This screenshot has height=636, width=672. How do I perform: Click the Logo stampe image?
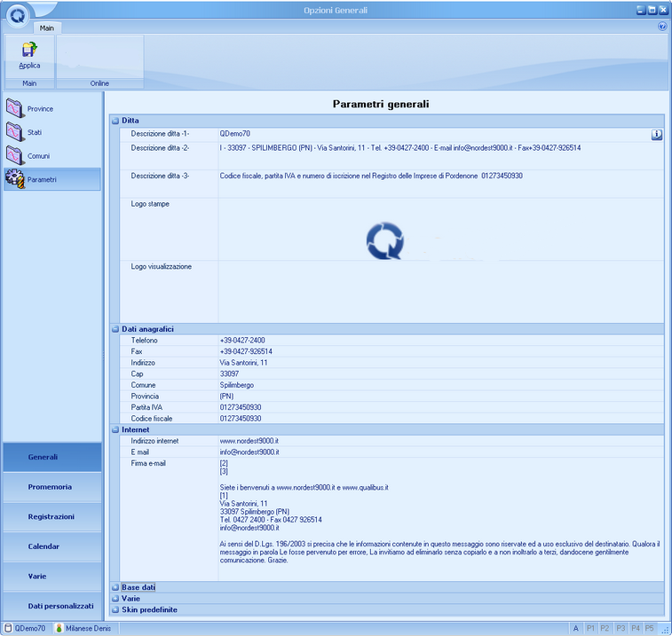pos(385,240)
